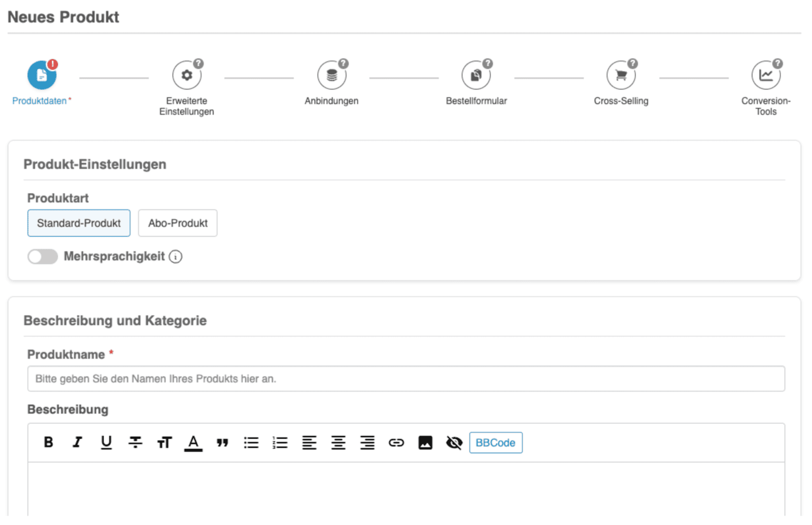Insert a hyperlink via link icon
The image size is (812, 525).
(x=396, y=442)
